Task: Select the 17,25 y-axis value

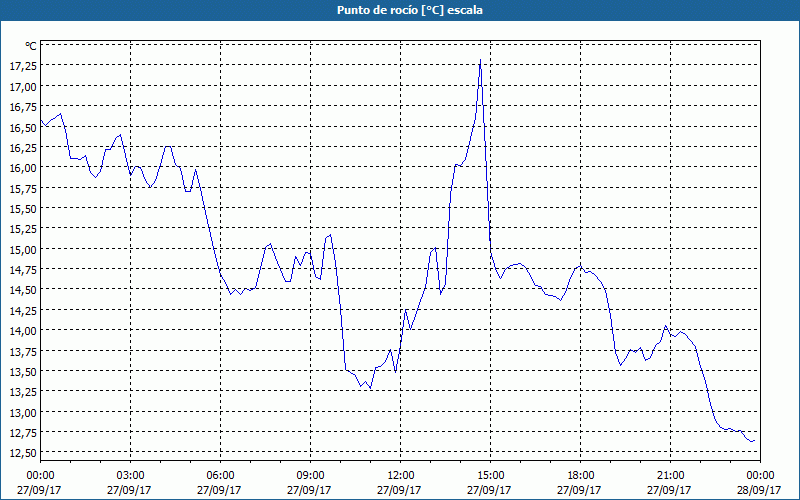Action: 23,66
